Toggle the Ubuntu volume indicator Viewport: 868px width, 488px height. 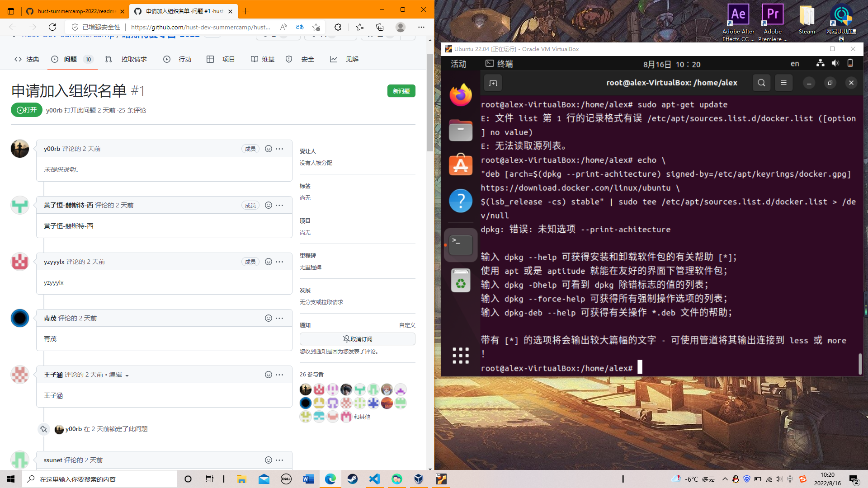coord(835,64)
